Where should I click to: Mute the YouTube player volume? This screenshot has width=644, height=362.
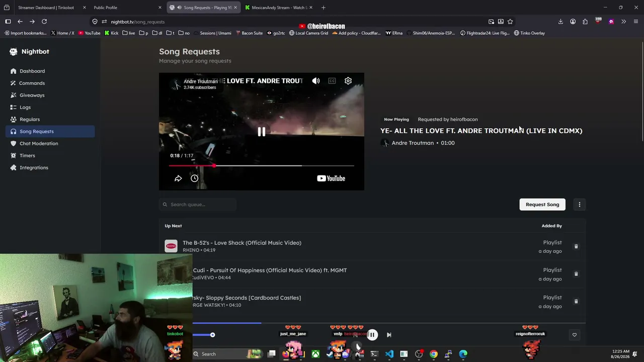(x=316, y=81)
